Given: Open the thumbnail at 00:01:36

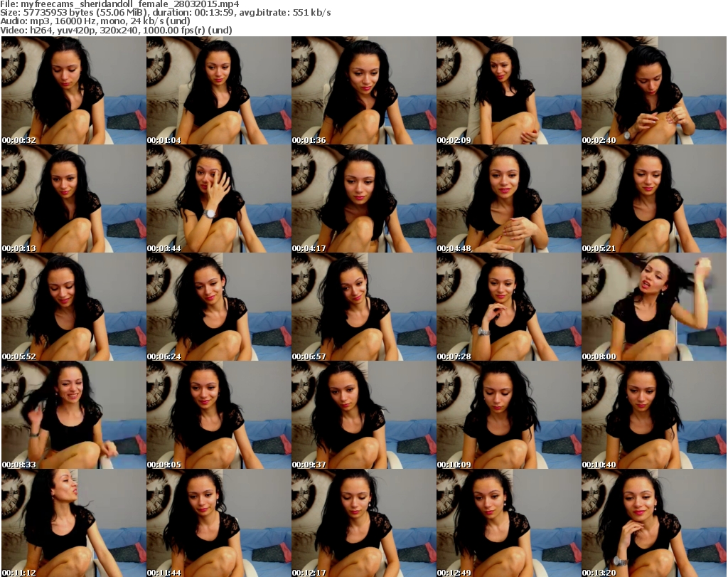Looking at the screenshot, I should (x=363, y=90).
